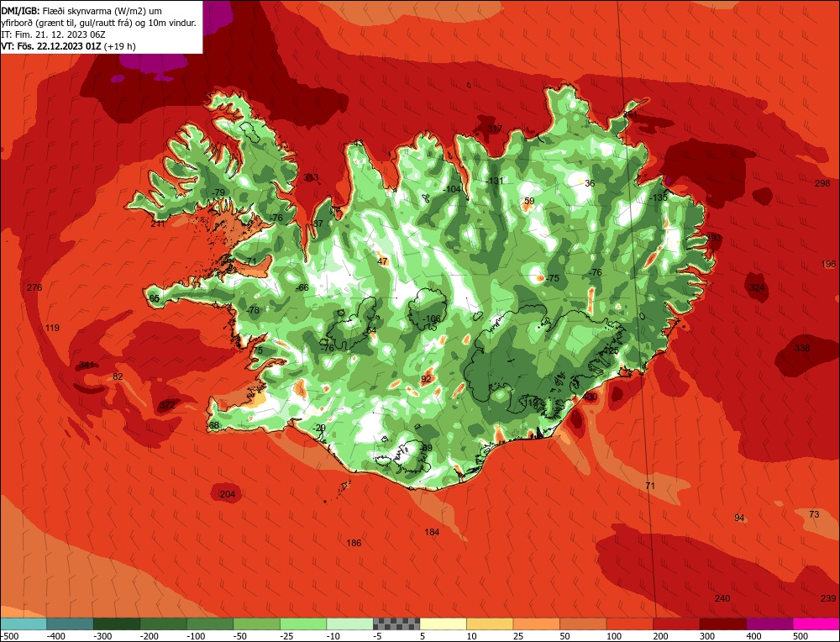Click the cyan legend swatch between -500 and -400
The image size is (840, 642).
tap(24, 624)
